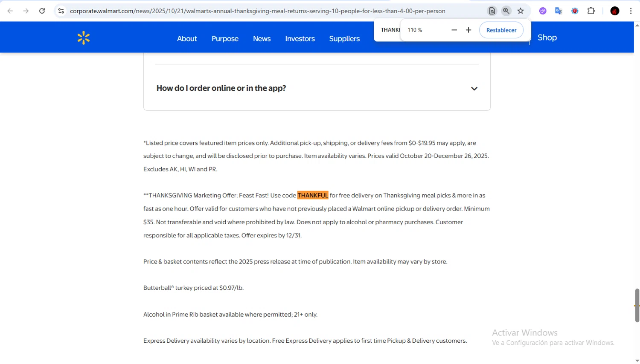
Task: Click the Shop link in header
Action: point(547,38)
